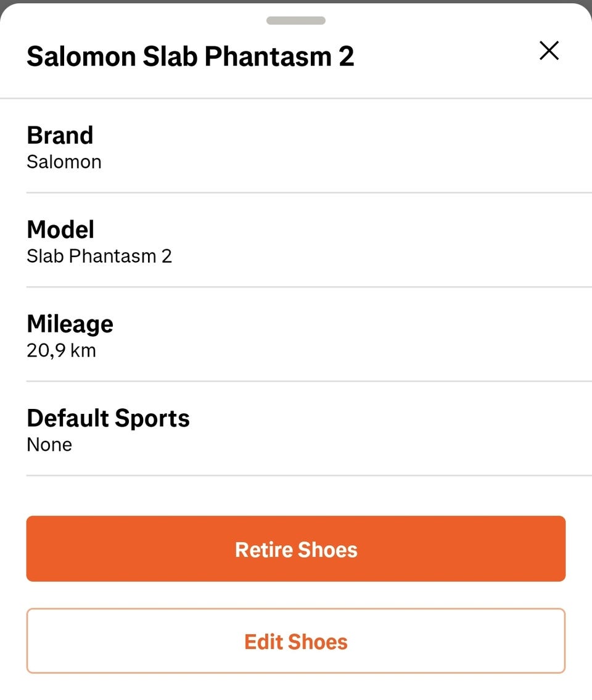Click the 20,9 km mileage value
Image resolution: width=592 pixels, height=700 pixels.
tap(61, 351)
